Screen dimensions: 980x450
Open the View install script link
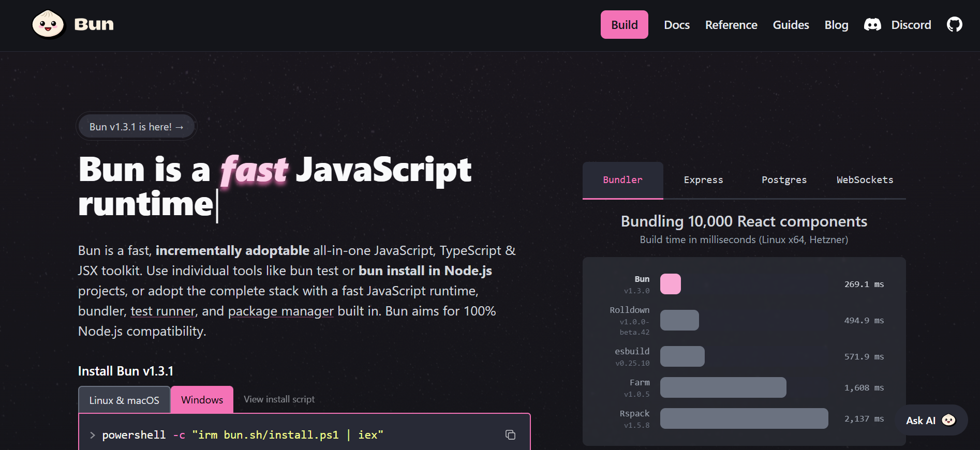(x=279, y=399)
